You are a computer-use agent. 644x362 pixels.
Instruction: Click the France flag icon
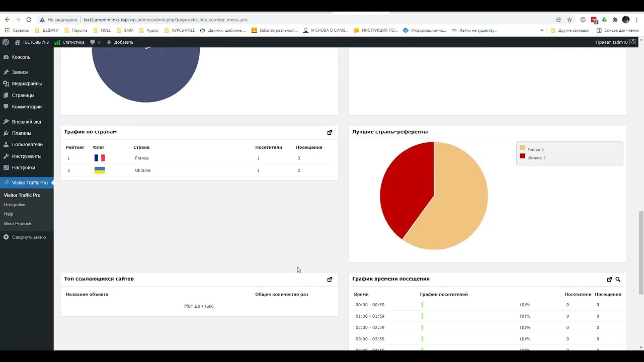tap(100, 158)
